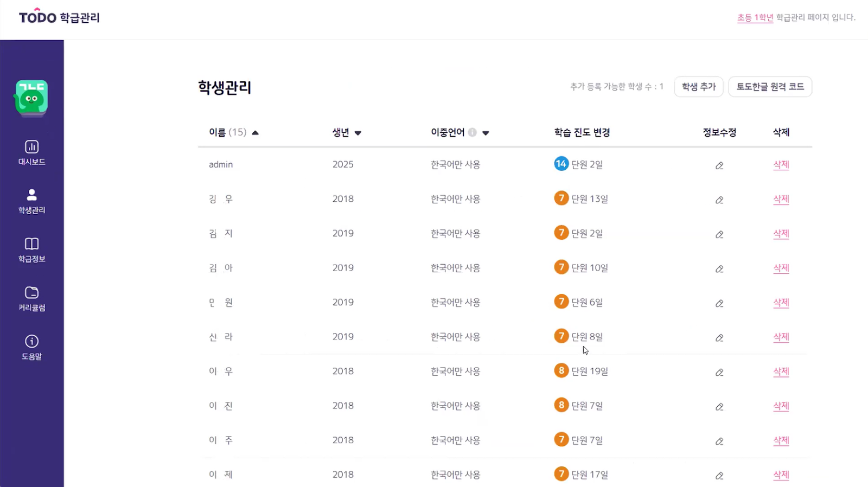Edit info for the 2018 student on 단원 13일
Image resolution: width=868 pixels, height=487 pixels.
tap(719, 200)
